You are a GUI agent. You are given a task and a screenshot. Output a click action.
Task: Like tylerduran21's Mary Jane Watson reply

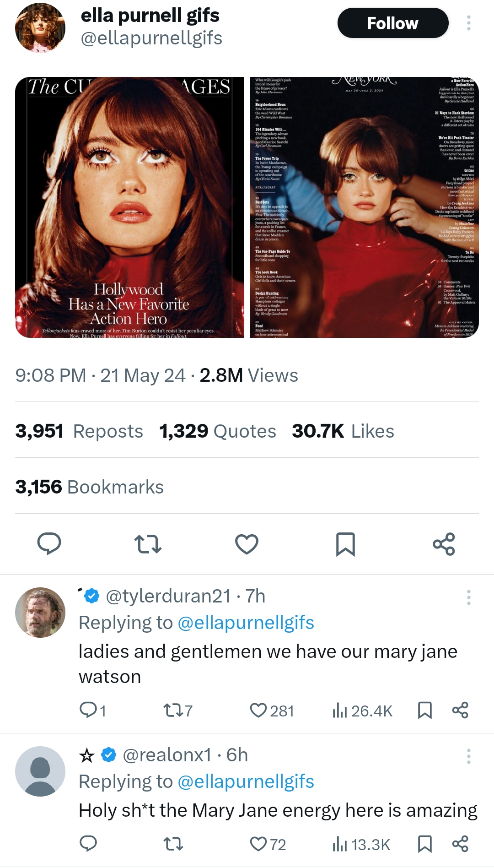(x=258, y=710)
